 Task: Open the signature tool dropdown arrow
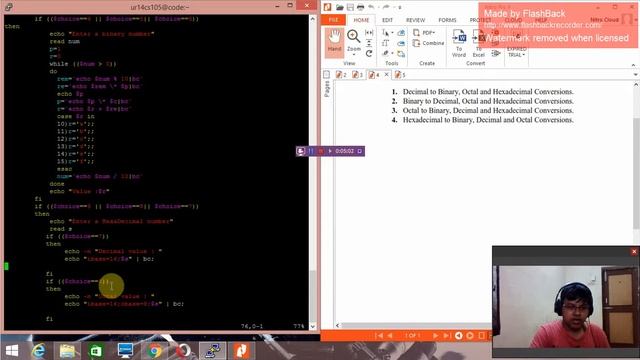coord(392,53)
